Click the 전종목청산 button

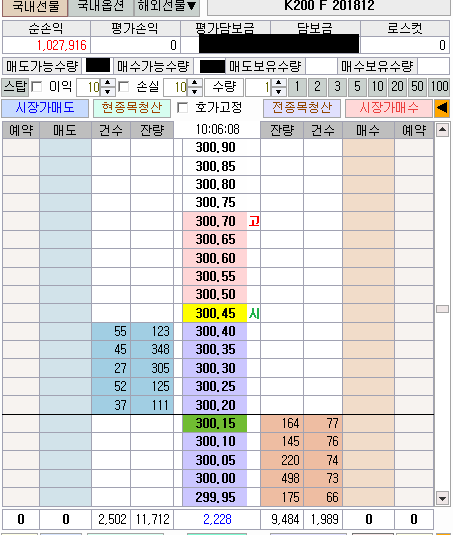click(x=302, y=108)
